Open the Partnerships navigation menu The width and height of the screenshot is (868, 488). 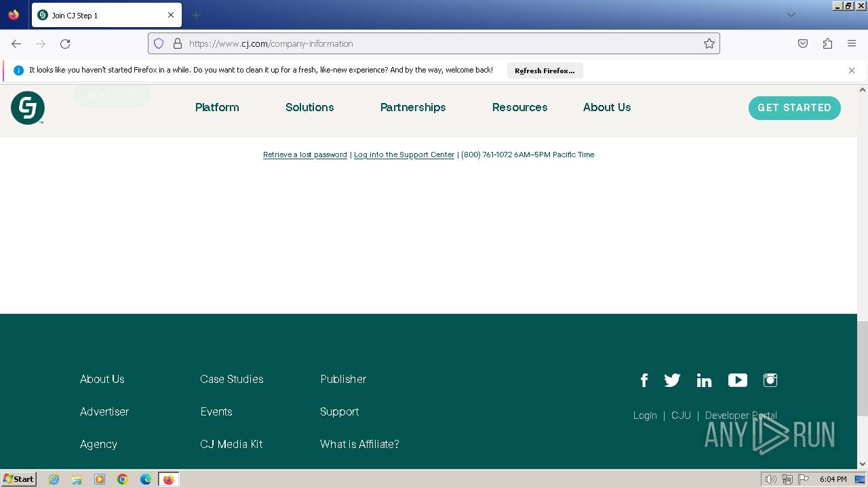[x=413, y=107]
